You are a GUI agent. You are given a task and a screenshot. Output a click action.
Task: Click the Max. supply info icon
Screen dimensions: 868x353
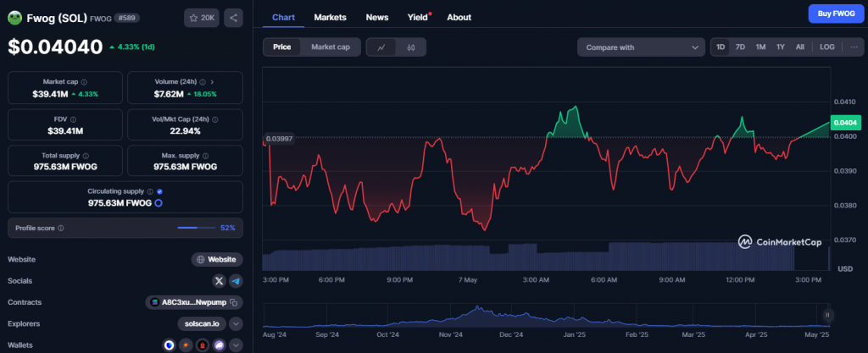click(x=205, y=156)
